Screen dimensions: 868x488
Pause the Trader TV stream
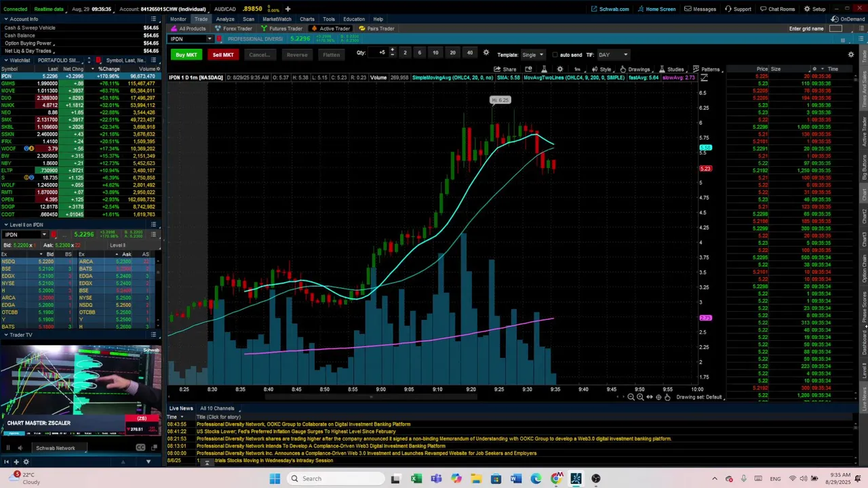(7, 448)
